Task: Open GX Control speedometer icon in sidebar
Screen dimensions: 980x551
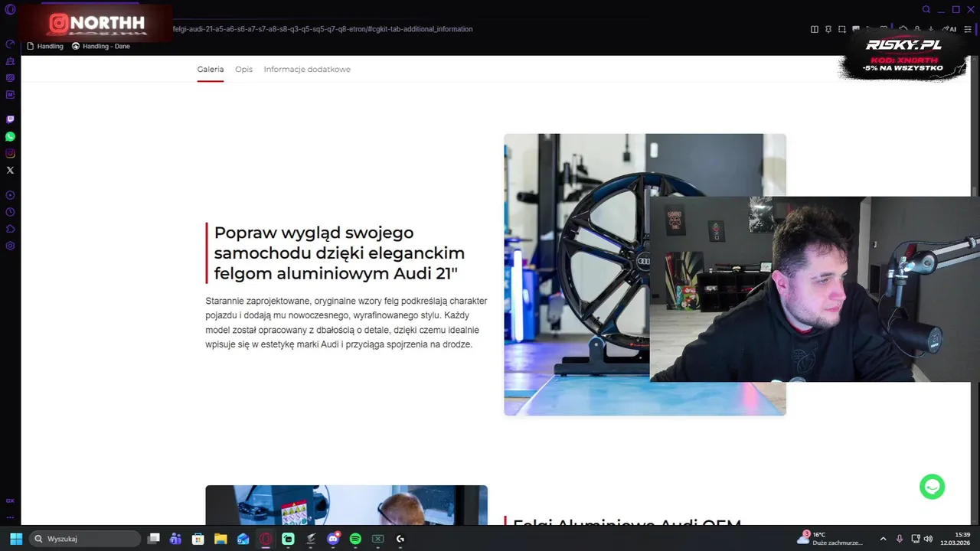Action: click(10, 44)
